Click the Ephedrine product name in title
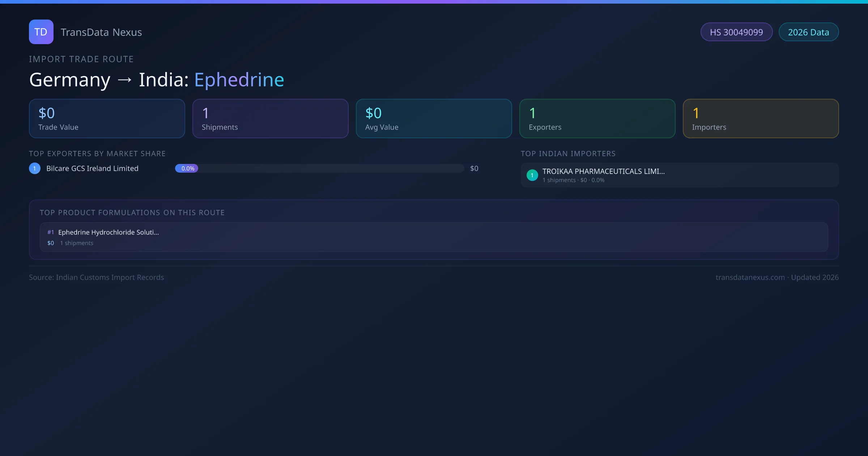868x456 pixels. tap(239, 80)
